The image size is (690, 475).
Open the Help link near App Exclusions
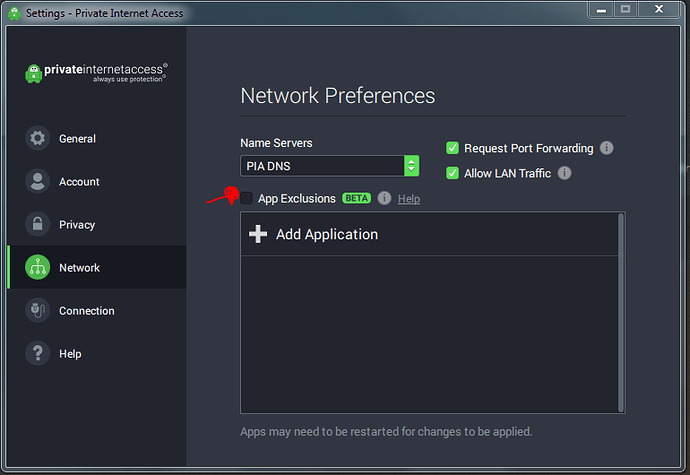pos(409,199)
